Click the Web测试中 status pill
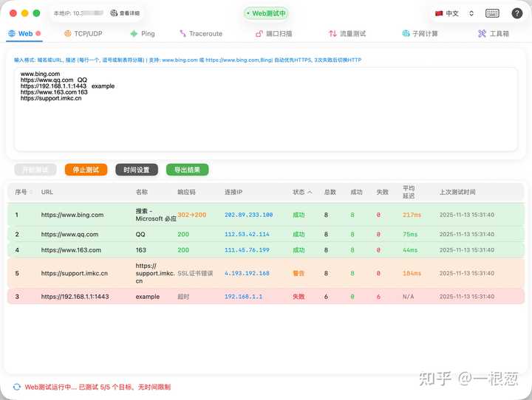Viewport: 532px width, 400px height. click(266, 13)
